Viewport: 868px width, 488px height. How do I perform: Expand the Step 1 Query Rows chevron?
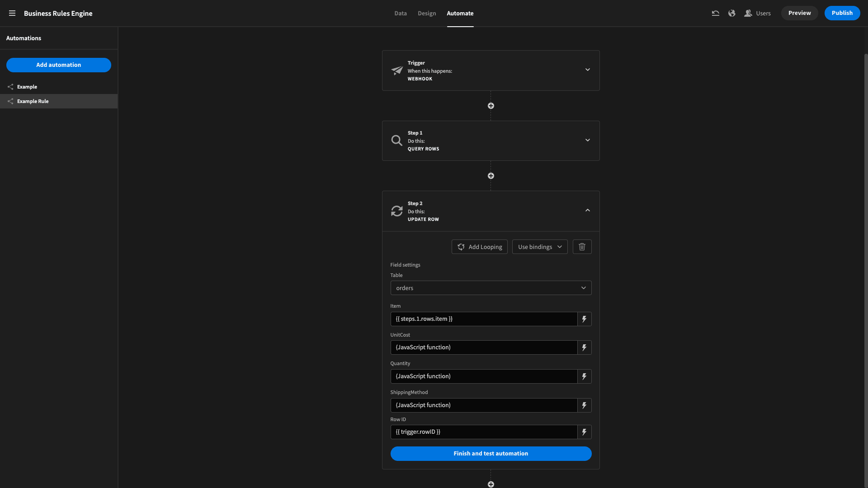(x=588, y=140)
